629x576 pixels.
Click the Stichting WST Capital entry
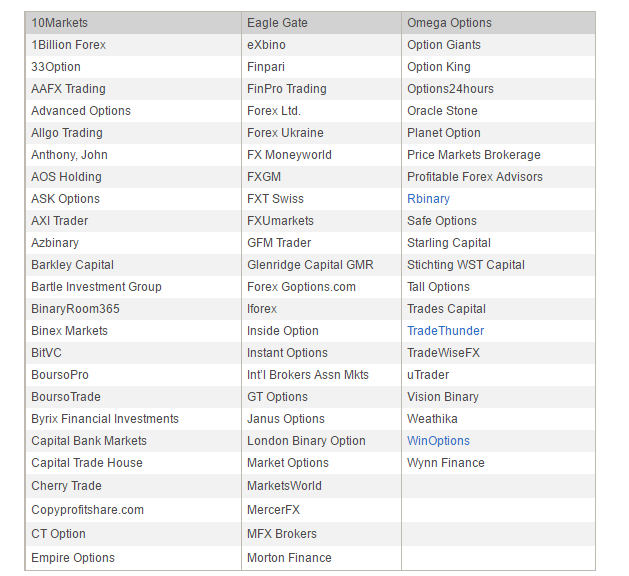click(x=465, y=265)
